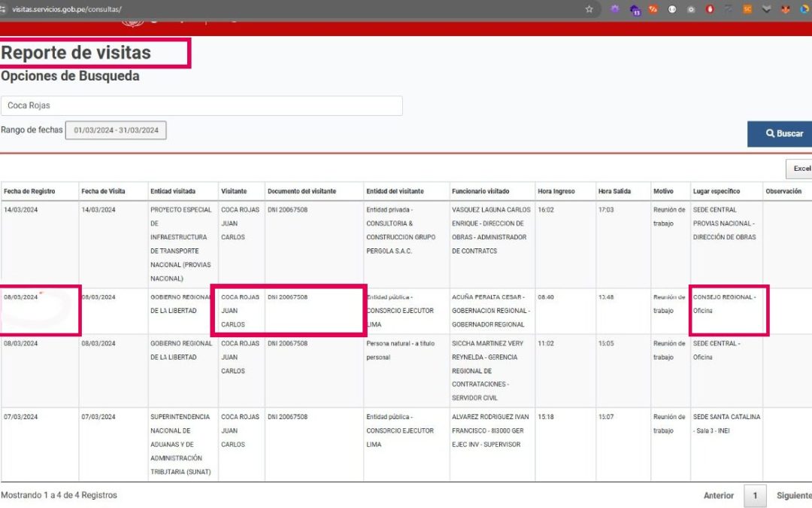The image size is (812, 508).
Task: Open the red circular extension icon
Action: pyautogui.click(x=710, y=9)
